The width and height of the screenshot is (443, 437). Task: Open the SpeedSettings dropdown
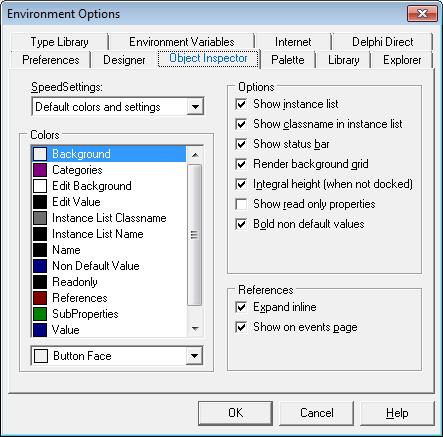coord(195,107)
